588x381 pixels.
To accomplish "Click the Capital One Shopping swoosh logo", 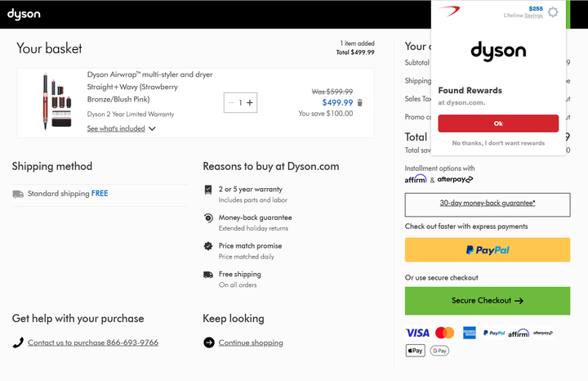I will coord(449,11).
